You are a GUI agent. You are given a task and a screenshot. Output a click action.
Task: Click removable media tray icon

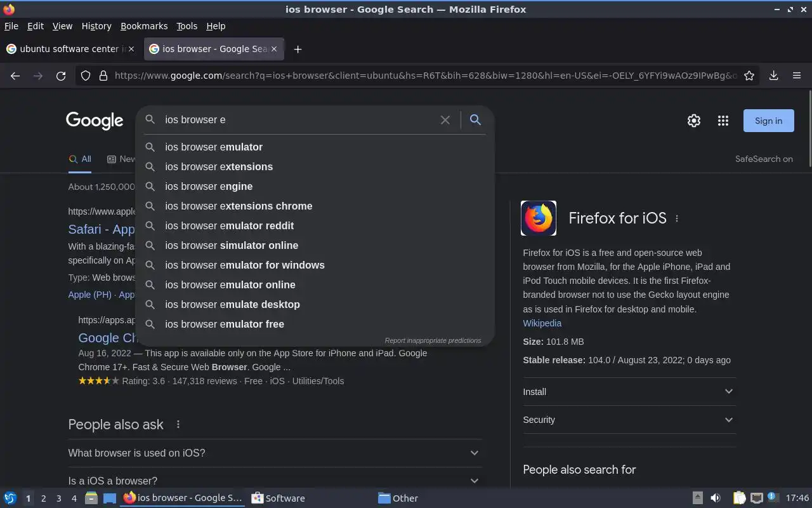point(697,498)
